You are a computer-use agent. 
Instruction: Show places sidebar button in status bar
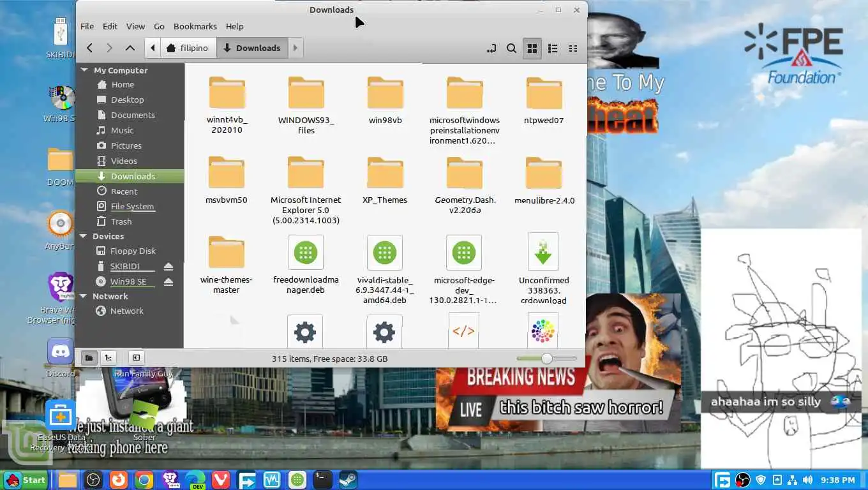click(x=89, y=358)
